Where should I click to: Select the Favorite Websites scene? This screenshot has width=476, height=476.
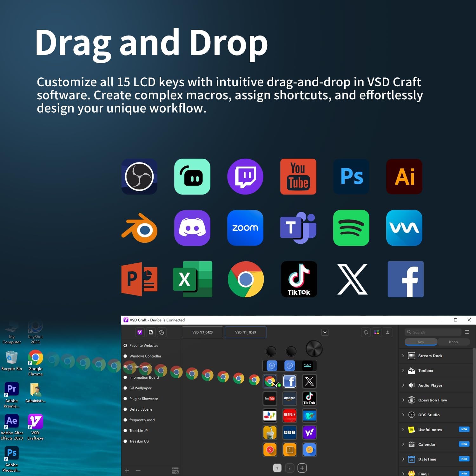(x=144, y=346)
